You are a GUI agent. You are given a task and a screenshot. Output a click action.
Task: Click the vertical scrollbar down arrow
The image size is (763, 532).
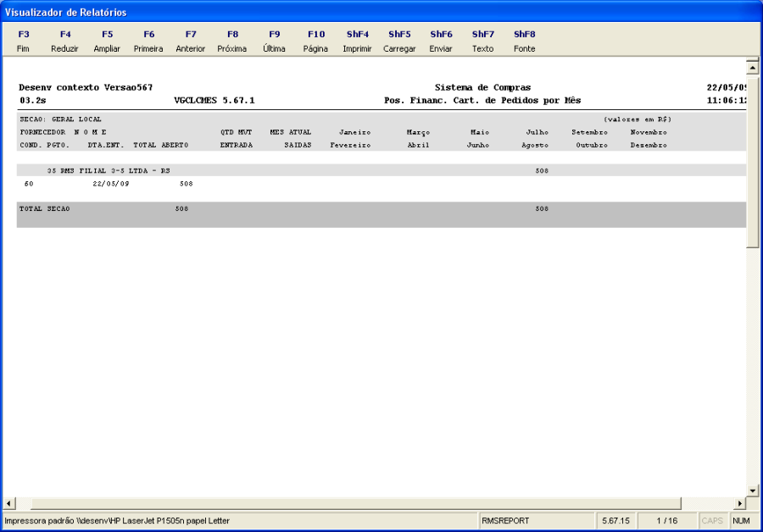(x=752, y=490)
